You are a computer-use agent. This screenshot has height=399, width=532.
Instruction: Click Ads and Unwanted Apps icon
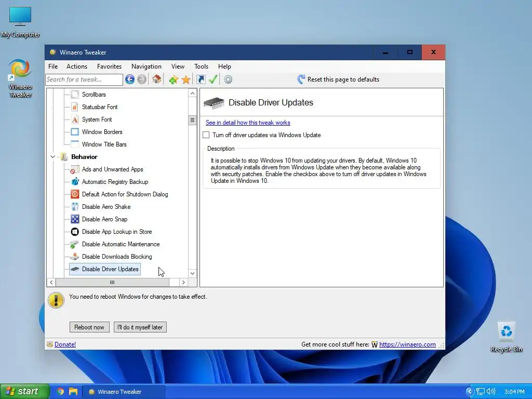pos(75,169)
